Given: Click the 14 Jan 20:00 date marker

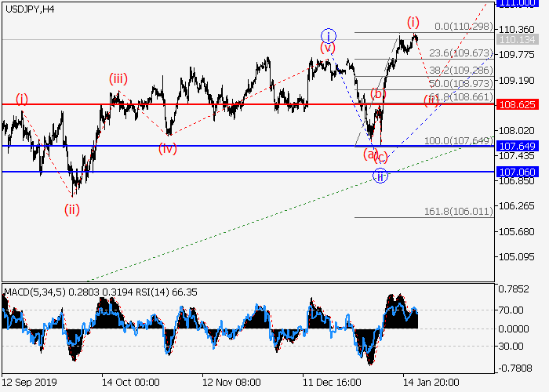Looking at the screenshot, I should pyautogui.click(x=432, y=384).
